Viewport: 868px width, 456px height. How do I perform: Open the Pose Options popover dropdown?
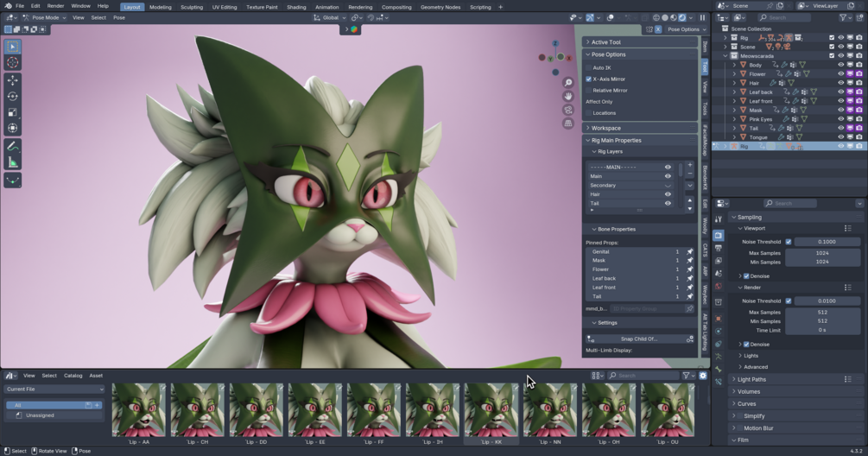pyautogui.click(x=687, y=29)
